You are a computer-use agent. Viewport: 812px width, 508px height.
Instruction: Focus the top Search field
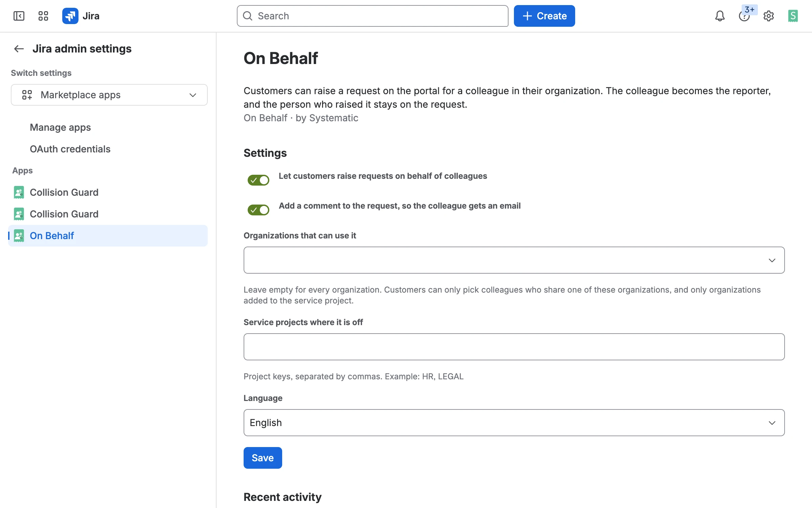(x=373, y=16)
